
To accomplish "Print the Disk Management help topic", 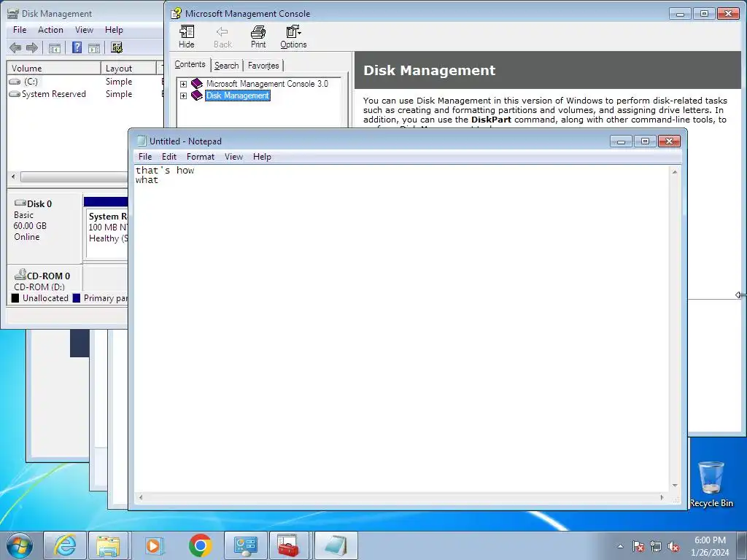I will point(258,37).
